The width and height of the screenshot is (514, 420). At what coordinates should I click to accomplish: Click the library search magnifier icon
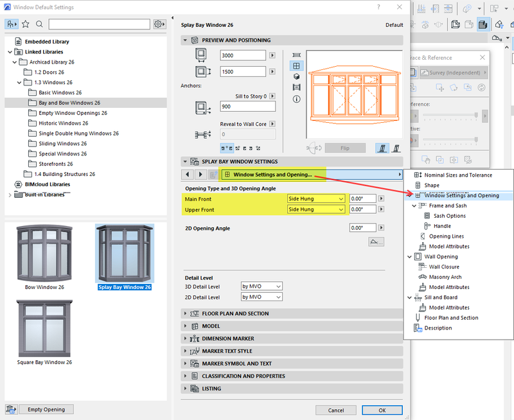(39, 24)
